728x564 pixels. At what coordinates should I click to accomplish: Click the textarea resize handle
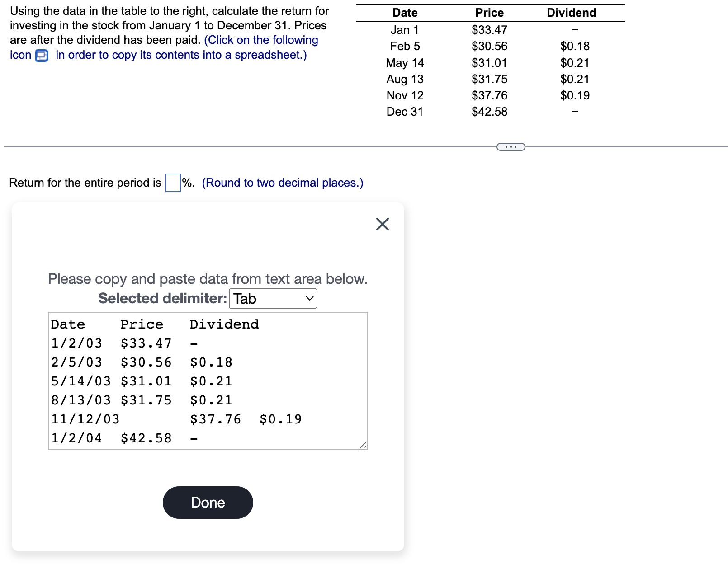[364, 445]
